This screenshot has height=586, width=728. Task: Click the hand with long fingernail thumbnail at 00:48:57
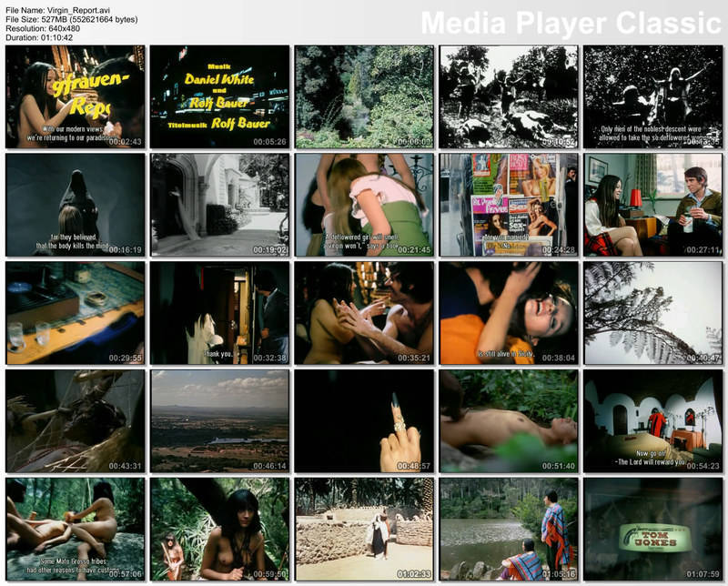click(x=365, y=421)
